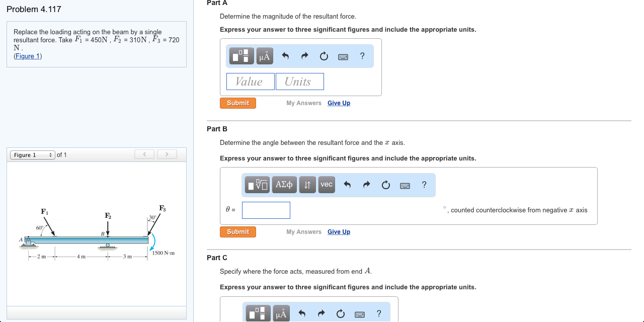This screenshot has width=644, height=322.
Task: Click the reset answer icon in Part A
Action: click(324, 56)
